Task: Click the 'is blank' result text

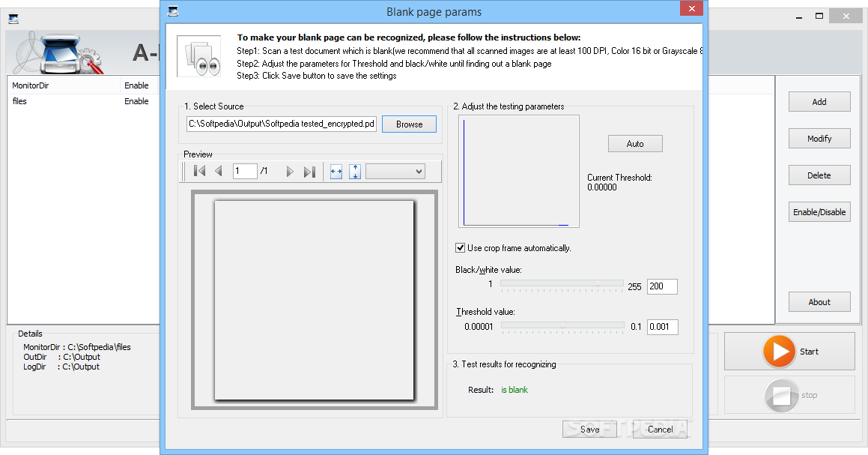Action: pyautogui.click(x=515, y=390)
